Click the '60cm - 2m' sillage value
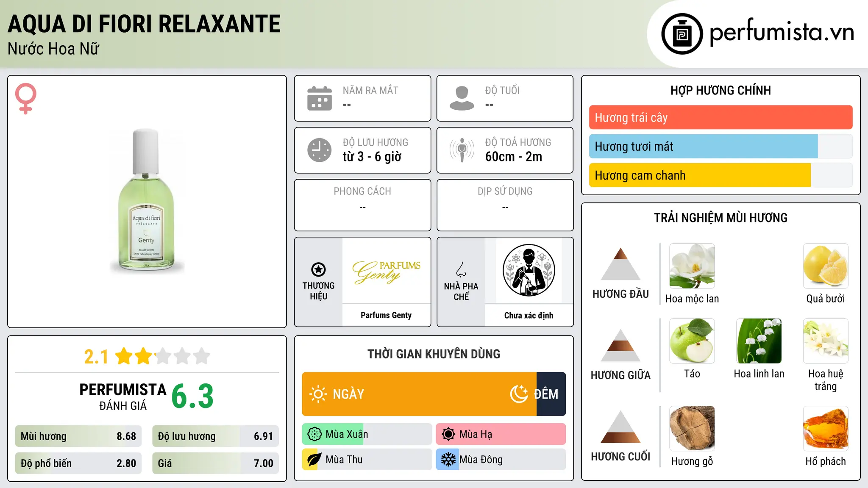 [x=514, y=157]
